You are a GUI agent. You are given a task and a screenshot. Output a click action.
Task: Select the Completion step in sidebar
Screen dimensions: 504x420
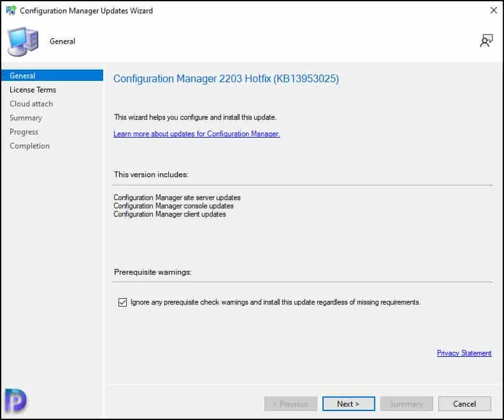tap(29, 146)
